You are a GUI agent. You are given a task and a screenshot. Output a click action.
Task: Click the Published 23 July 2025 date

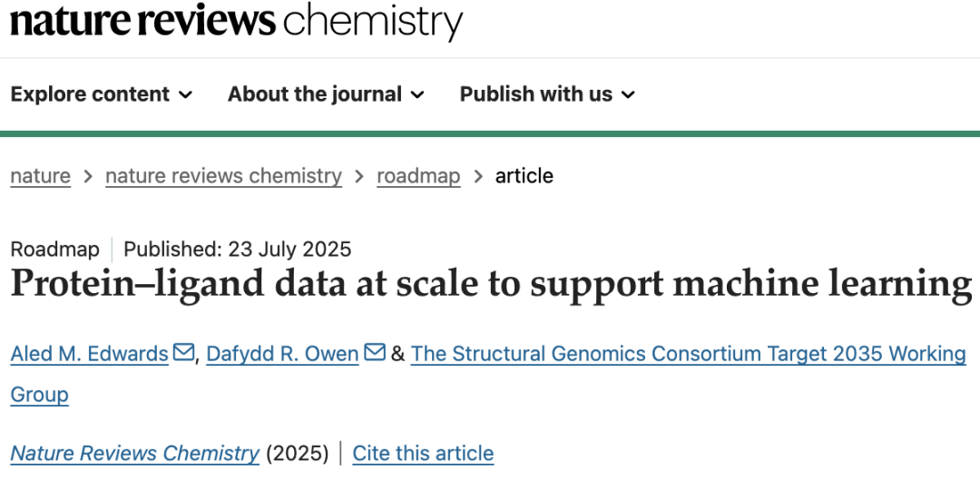click(238, 250)
